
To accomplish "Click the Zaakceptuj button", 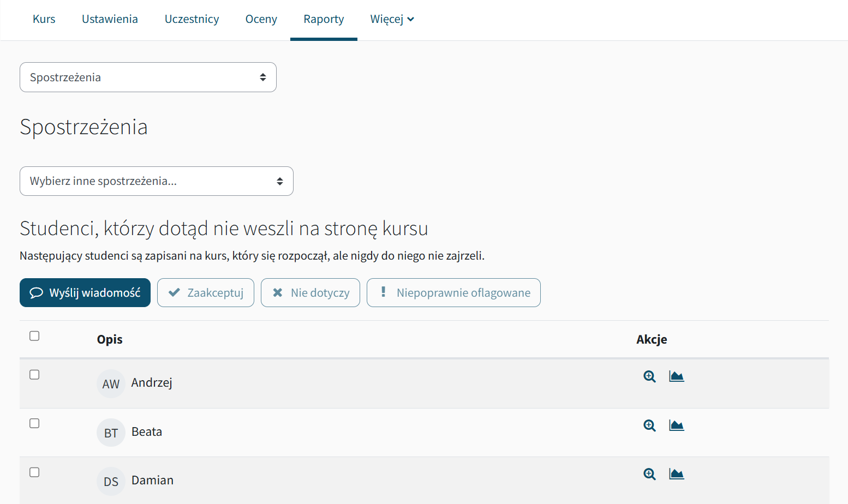I will tap(206, 293).
